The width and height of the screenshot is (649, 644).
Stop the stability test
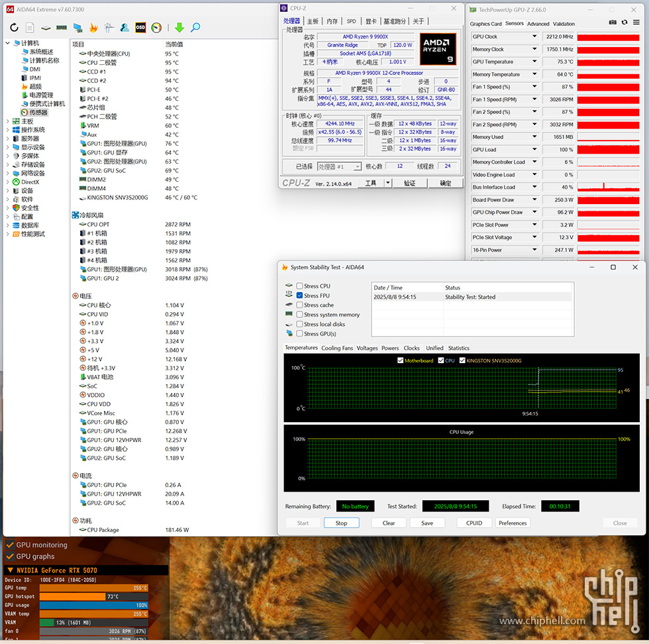(x=342, y=523)
